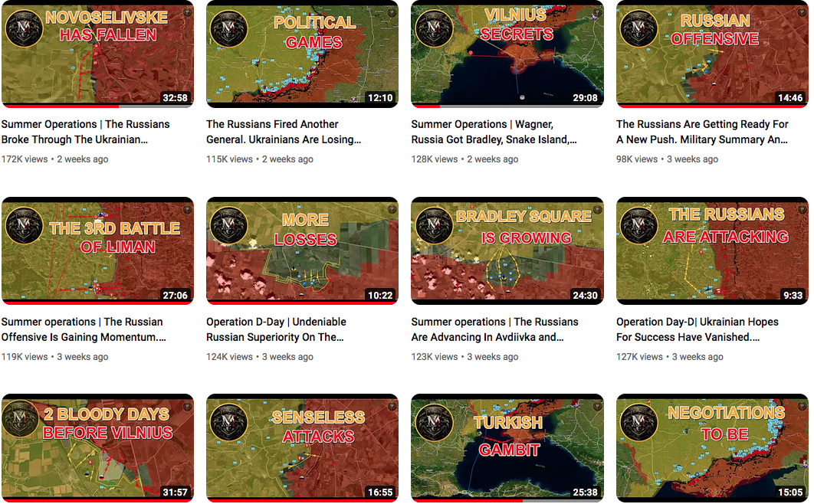Play the "Vilnius Secrets" video thumbnail

click(507, 54)
